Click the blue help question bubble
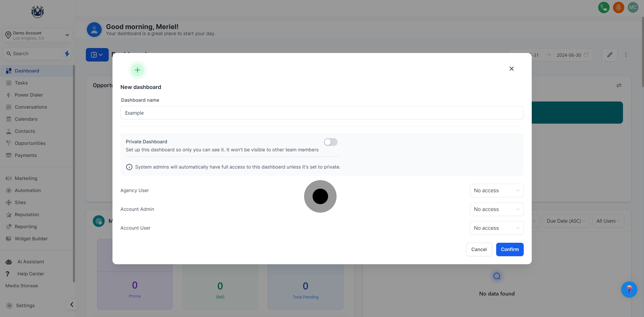This screenshot has height=317, width=644. tap(629, 290)
